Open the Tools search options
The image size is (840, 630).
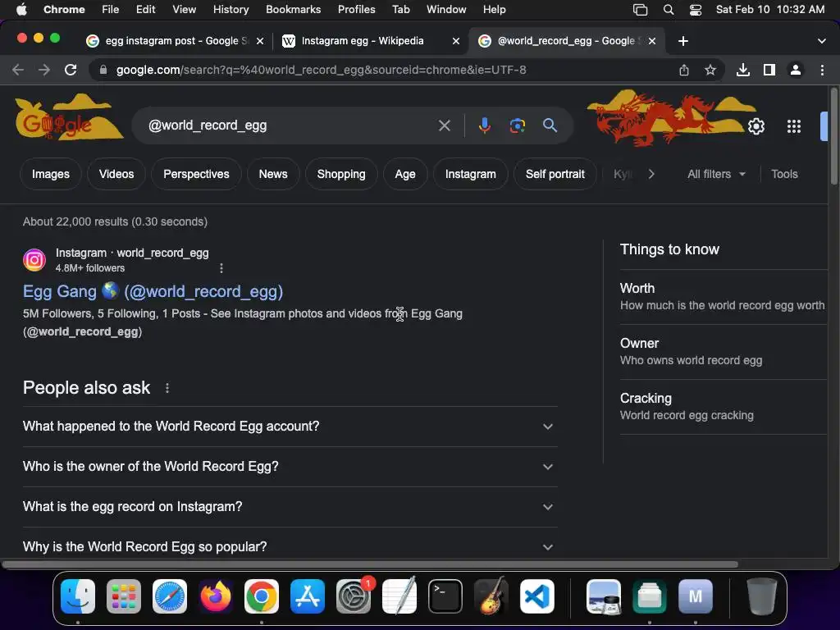pos(784,174)
